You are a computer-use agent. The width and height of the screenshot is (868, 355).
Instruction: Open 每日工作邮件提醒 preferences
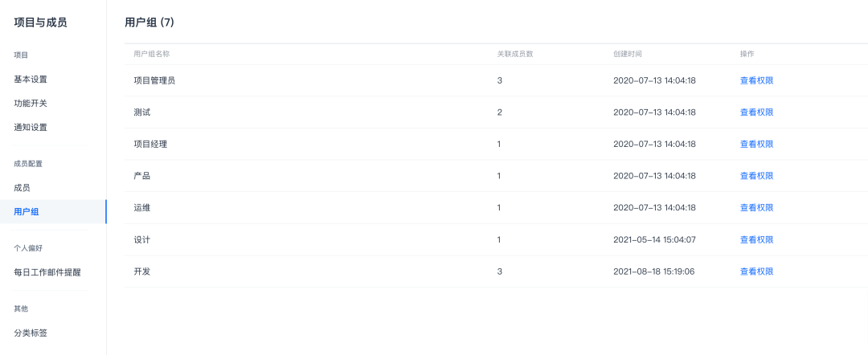click(x=47, y=272)
